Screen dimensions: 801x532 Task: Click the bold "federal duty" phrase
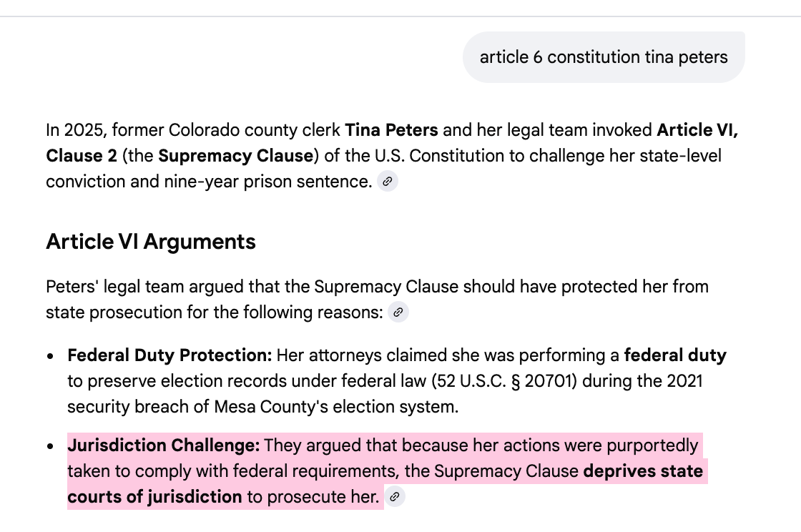coord(675,355)
